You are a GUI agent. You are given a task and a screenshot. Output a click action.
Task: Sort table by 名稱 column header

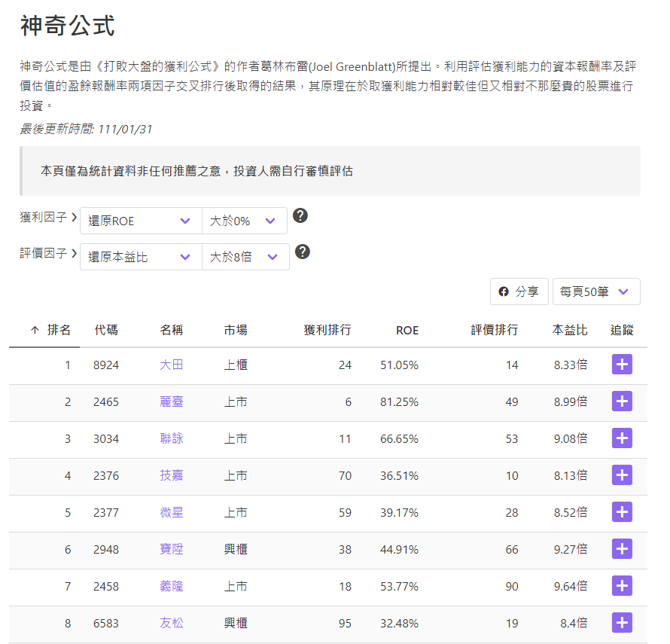(172, 330)
